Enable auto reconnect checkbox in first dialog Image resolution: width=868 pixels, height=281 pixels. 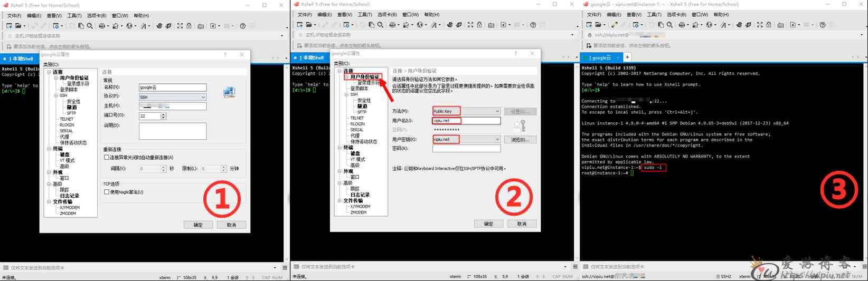coord(107,158)
